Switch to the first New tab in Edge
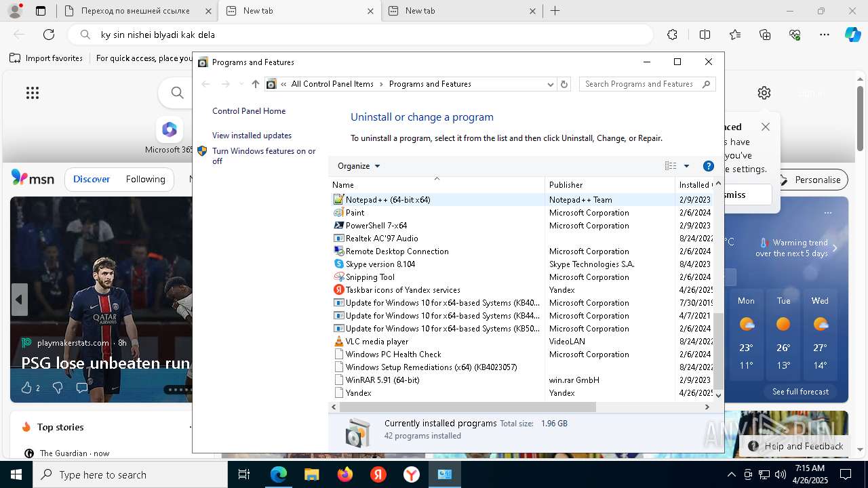 pyautogui.click(x=299, y=11)
